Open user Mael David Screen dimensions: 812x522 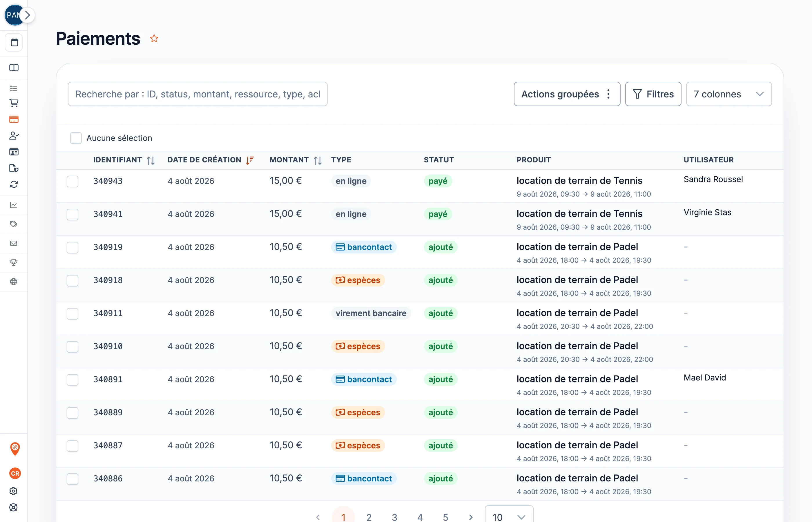(x=705, y=378)
